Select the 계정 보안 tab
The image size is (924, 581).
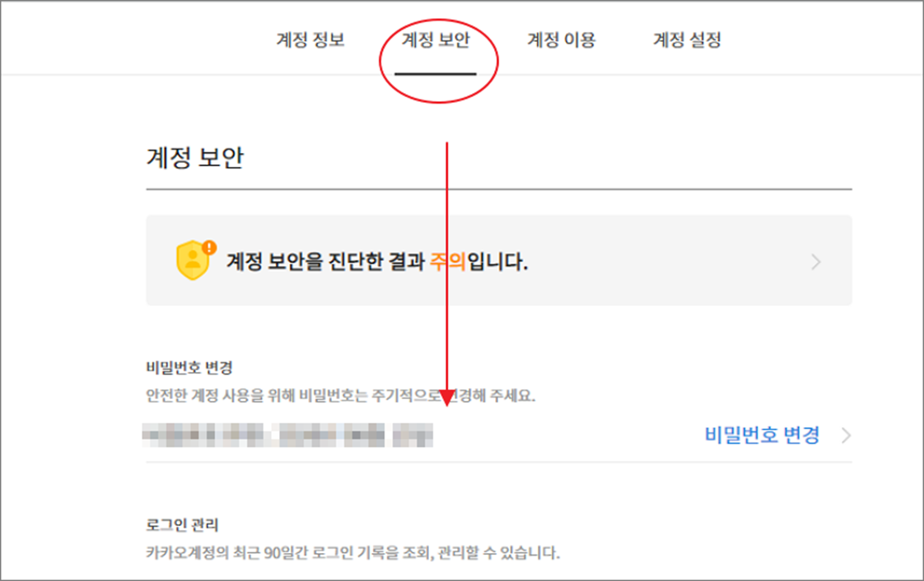[436, 40]
